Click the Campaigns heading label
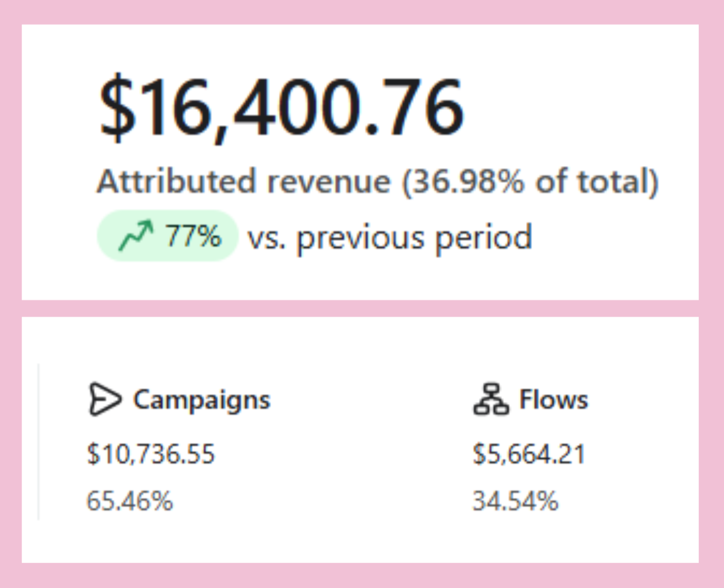Image resolution: width=724 pixels, height=588 pixels. pos(202,399)
